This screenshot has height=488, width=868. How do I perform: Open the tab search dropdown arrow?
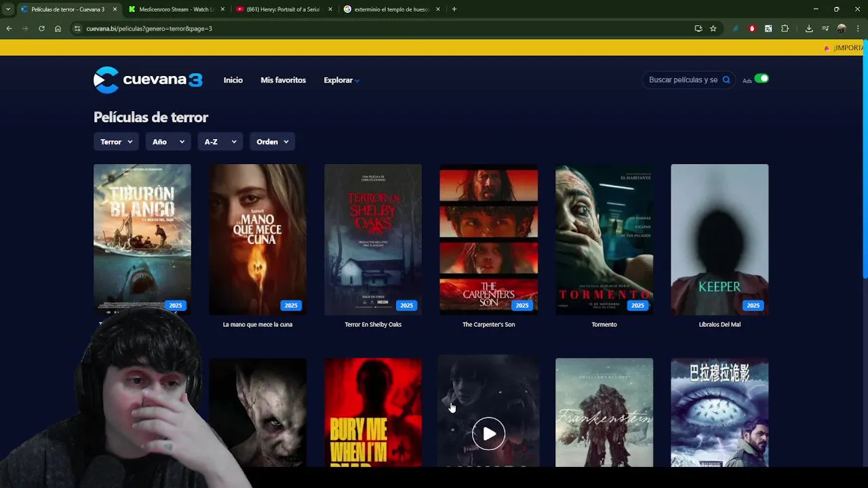7,9
